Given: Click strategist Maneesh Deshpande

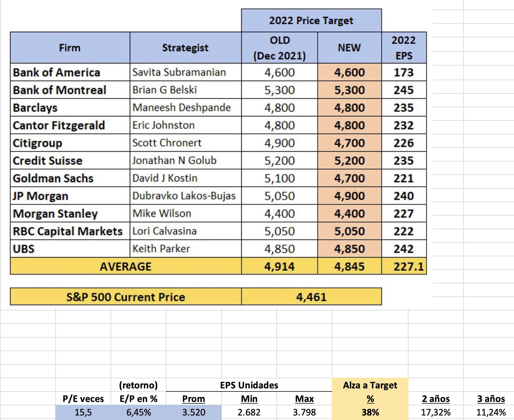Looking at the screenshot, I should (x=186, y=108).
